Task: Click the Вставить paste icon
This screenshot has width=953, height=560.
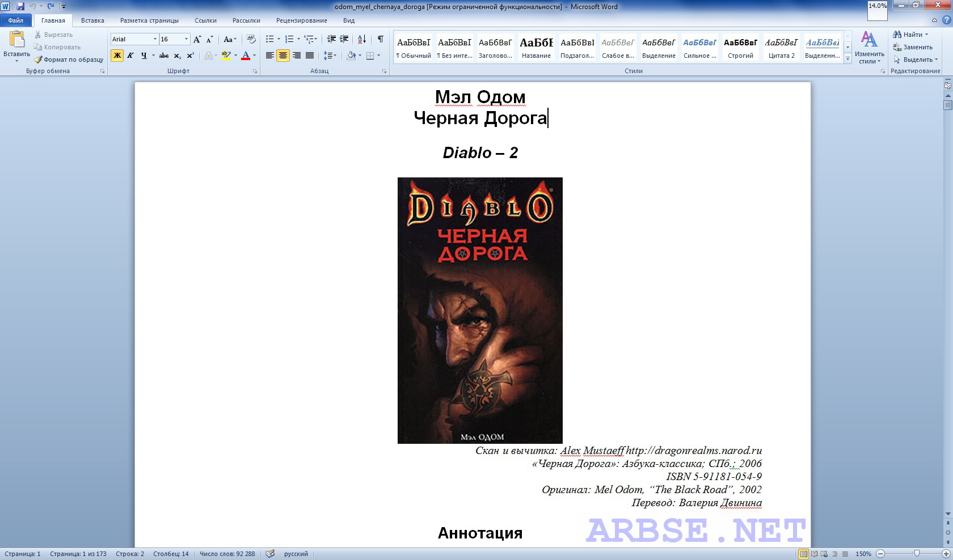Action: (x=16, y=39)
